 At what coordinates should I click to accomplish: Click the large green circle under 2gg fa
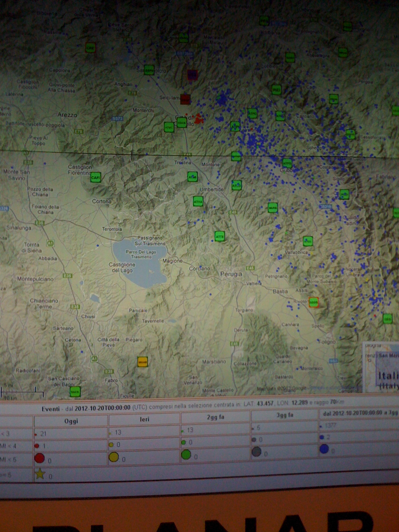[186, 454]
